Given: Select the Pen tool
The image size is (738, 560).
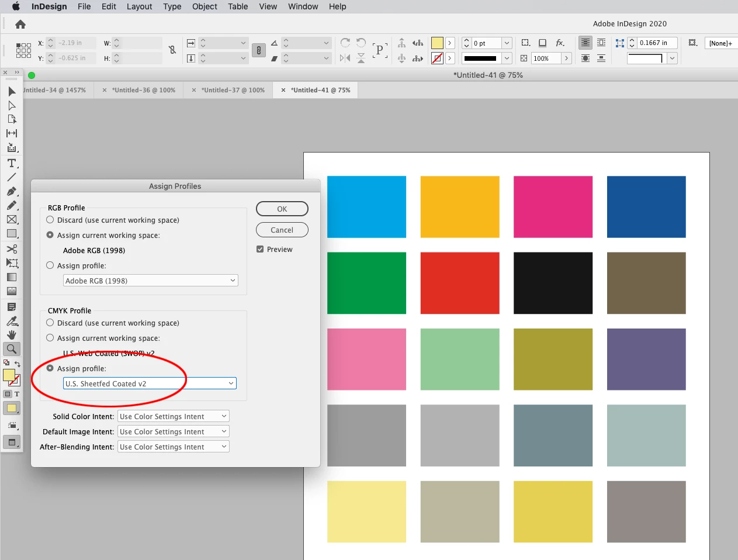Looking at the screenshot, I should pos(12,191).
